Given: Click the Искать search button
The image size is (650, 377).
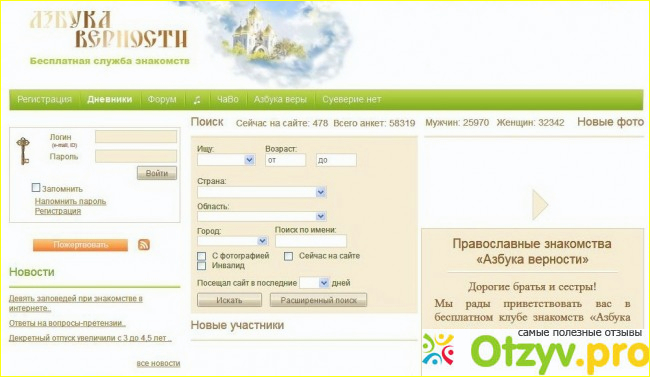Looking at the screenshot, I should (229, 300).
